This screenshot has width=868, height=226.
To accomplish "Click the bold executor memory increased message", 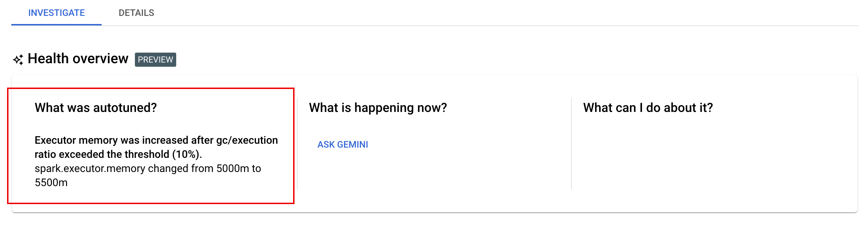I will [156, 147].
